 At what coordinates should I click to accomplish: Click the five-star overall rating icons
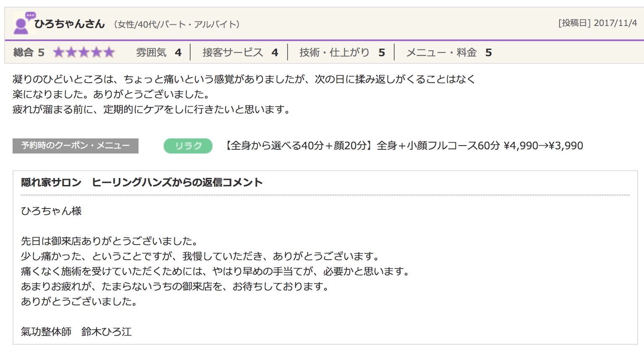(x=84, y=52)
